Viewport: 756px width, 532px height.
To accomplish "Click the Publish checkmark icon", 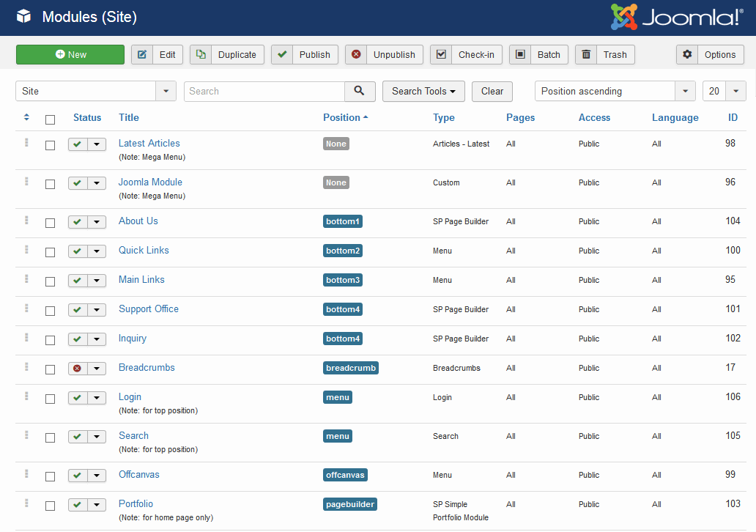I will coord(282,54).
